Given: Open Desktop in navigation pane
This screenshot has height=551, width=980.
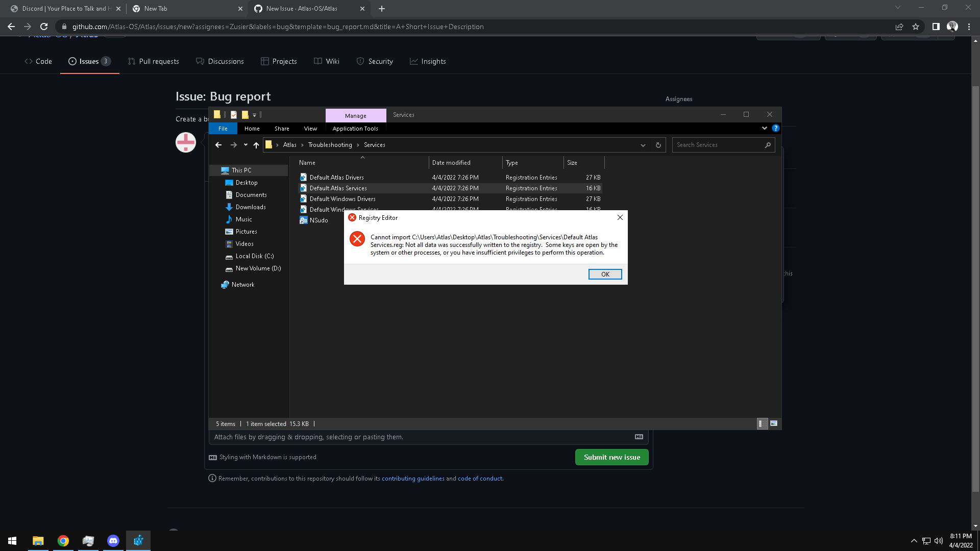Looking at the screenshot, I should [247, 183].
